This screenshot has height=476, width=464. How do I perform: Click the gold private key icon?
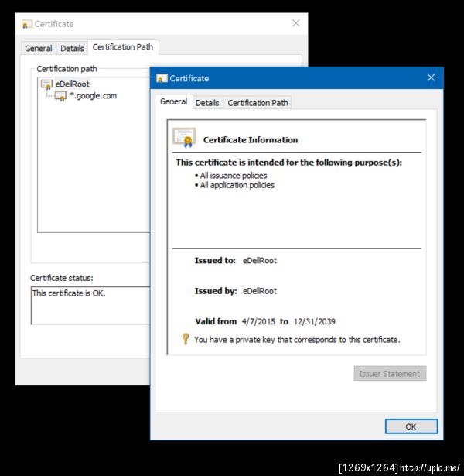[186, 339]
